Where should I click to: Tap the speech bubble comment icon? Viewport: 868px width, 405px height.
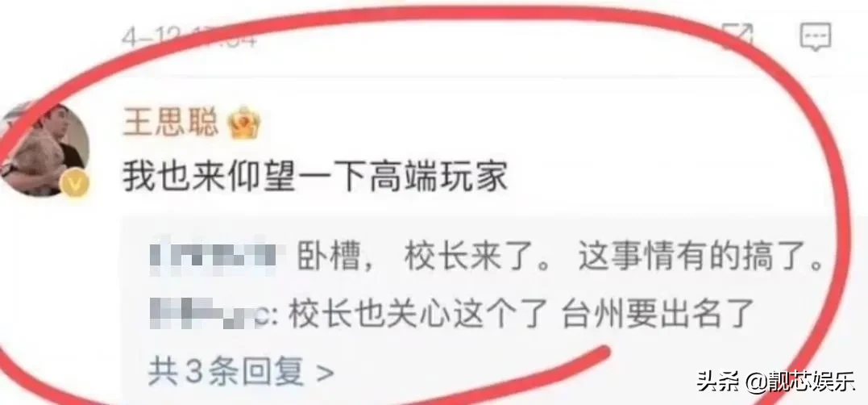pos(816,38)
